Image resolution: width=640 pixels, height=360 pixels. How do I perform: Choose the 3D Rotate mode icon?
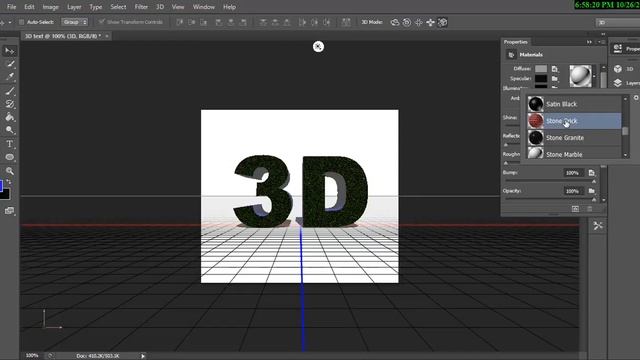[x=395, y=22]
